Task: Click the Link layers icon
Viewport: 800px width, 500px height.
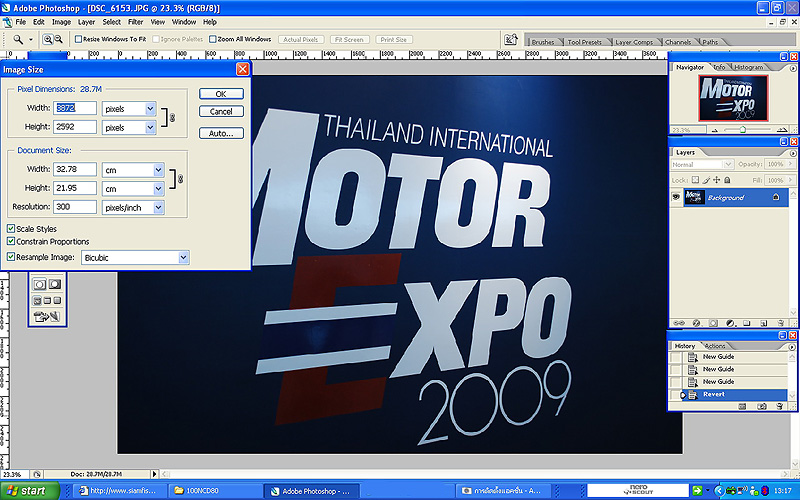Action: [x=679, y=323]
